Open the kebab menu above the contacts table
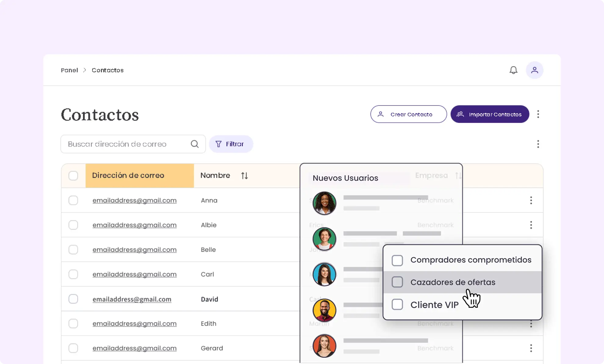 [x=538, y=144]
